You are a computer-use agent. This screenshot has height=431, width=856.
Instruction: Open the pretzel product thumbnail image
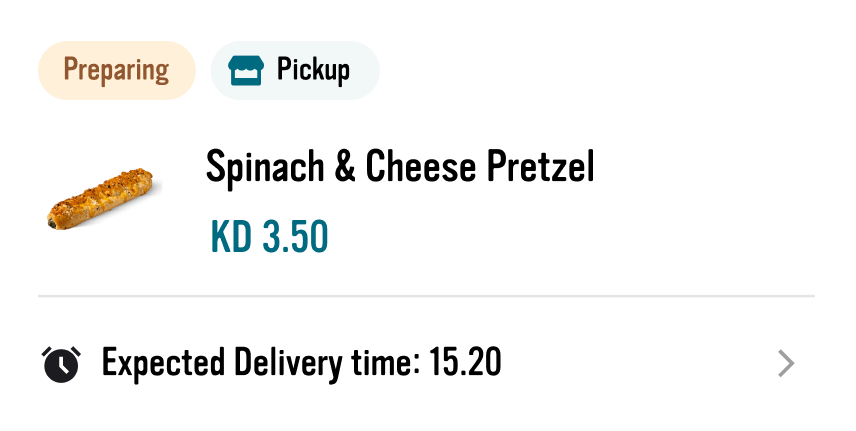pos(101,199)
